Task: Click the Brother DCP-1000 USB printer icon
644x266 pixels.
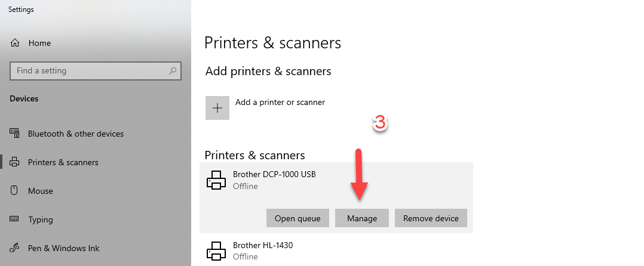Action: (216, 180)
